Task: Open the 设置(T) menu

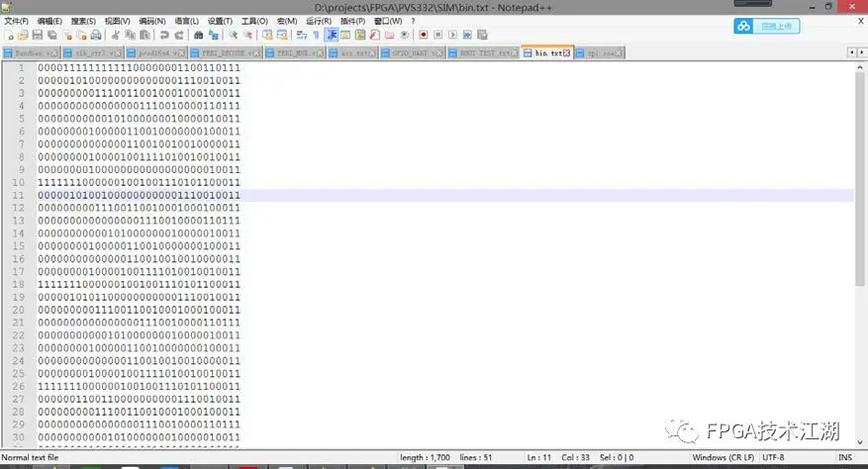Action: click(x=221, y=21)
